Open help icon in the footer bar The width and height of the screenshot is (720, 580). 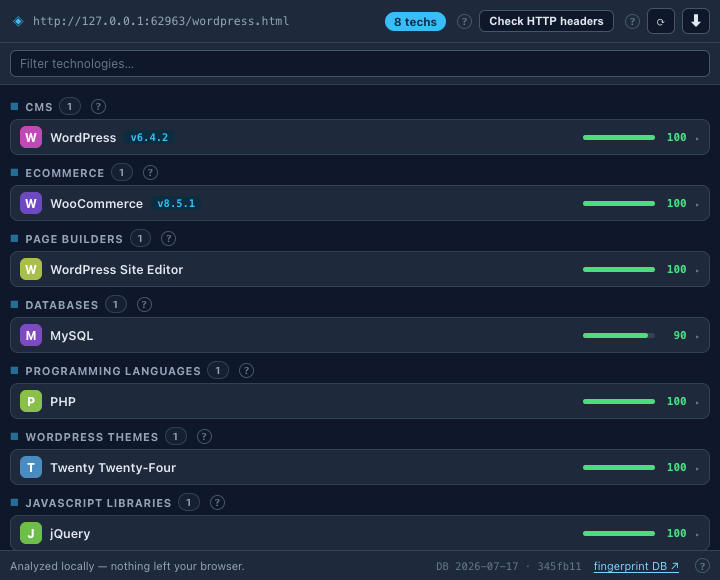point(702,566)
